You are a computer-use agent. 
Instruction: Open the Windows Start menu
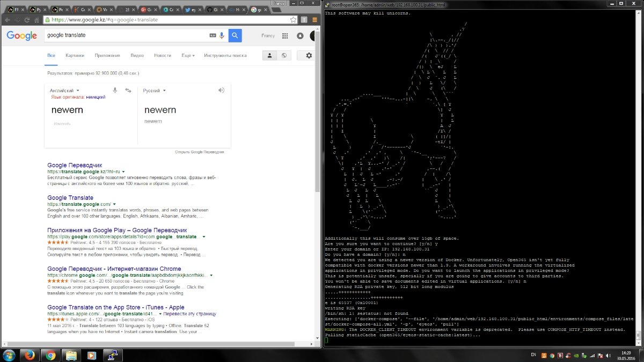point(10,355)
